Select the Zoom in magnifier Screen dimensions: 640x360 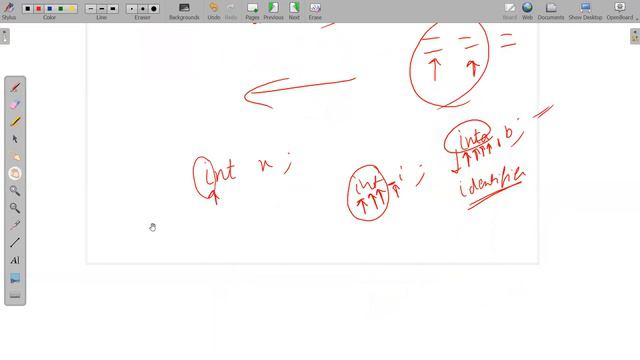point(15,191)
